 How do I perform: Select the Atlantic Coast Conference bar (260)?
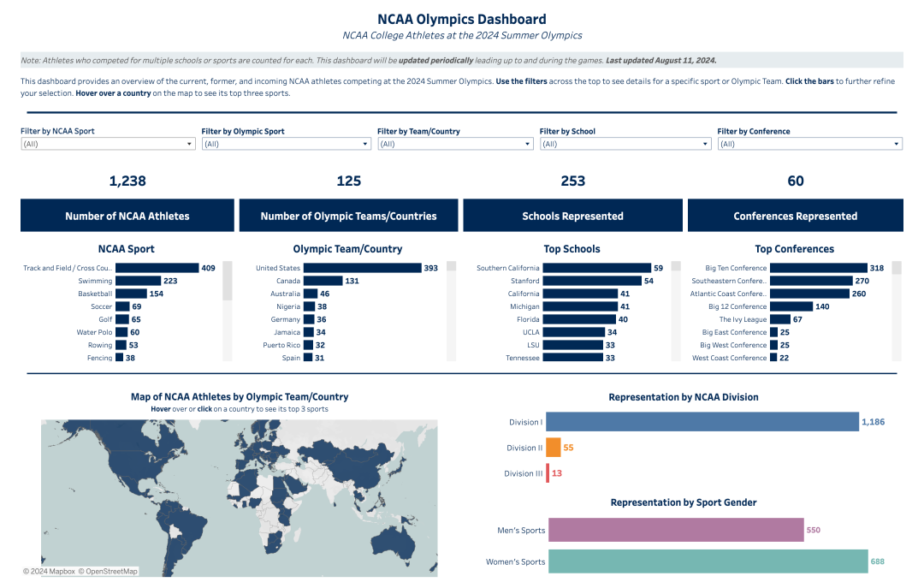[809, 294]
